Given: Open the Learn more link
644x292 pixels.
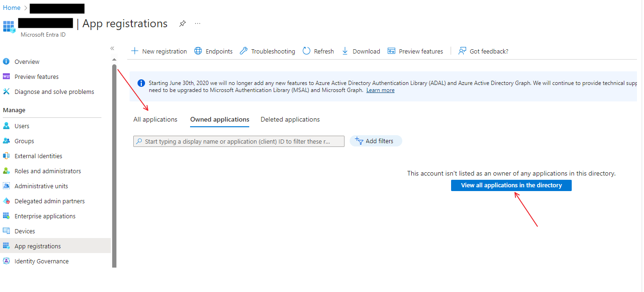Looking at the screenshot, I should pos(380,90).
